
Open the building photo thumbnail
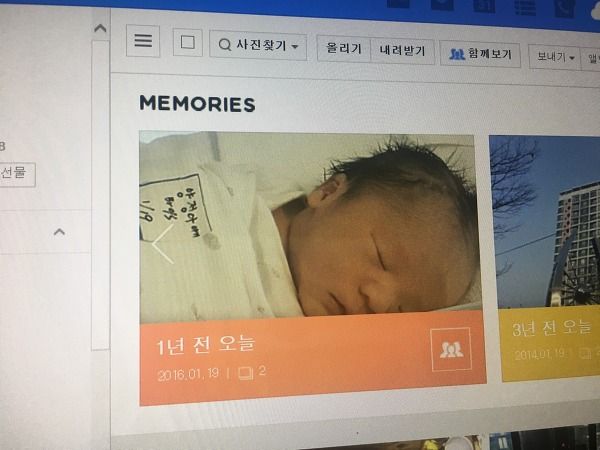tap(546, 222)
